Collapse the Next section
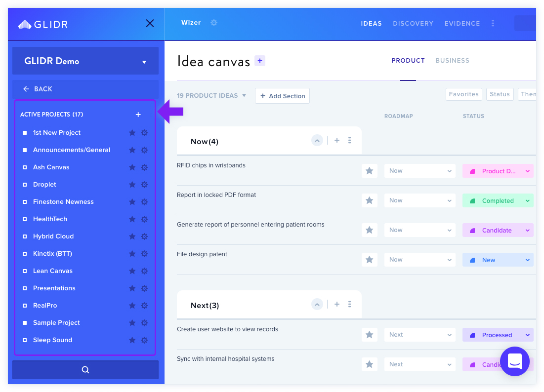Image resolution: width=544 pixels, height=392 pixels. (317, 304)
